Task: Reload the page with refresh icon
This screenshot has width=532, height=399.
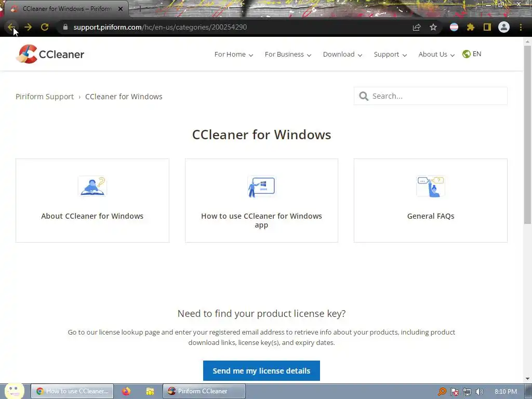Action: 45,27
